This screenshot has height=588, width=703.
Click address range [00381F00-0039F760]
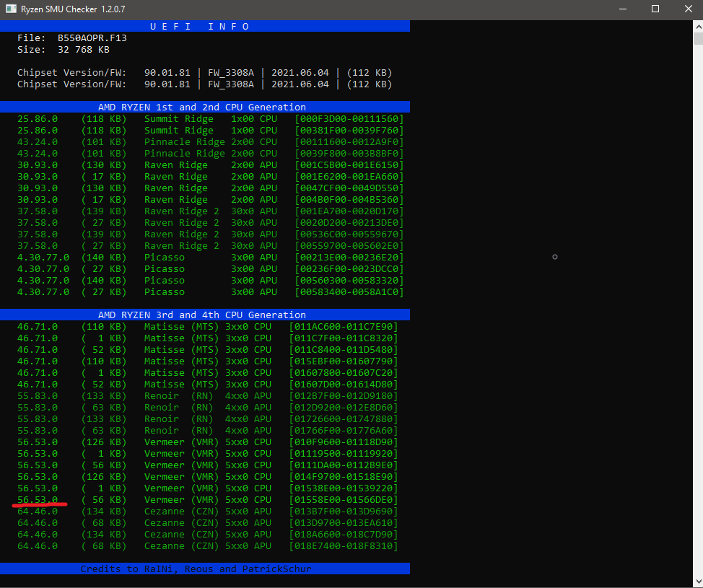(x=349, y=131)
